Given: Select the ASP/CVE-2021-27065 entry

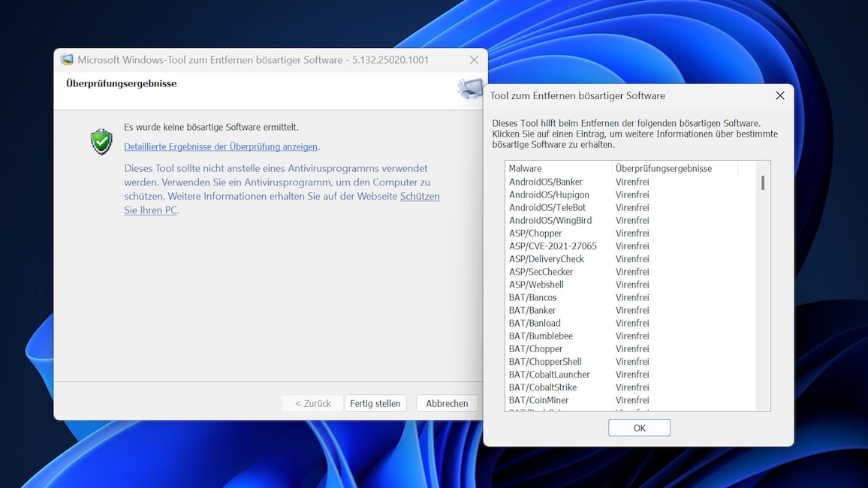Looking at the screenshot, I should point(553,246).
